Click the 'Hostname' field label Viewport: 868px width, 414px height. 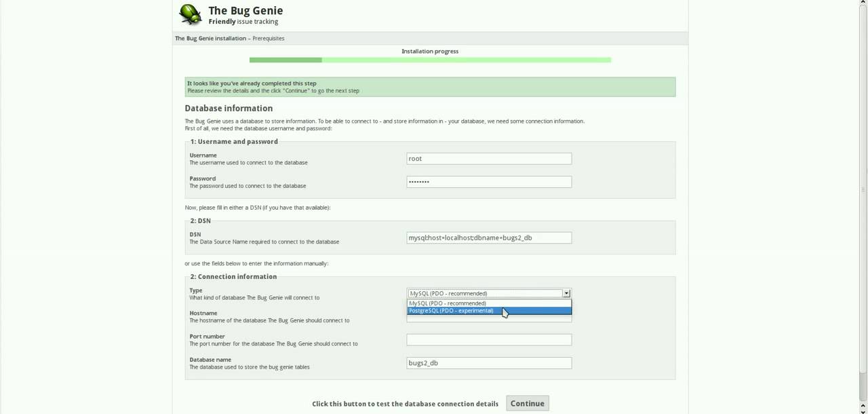(x=203, y=313)
